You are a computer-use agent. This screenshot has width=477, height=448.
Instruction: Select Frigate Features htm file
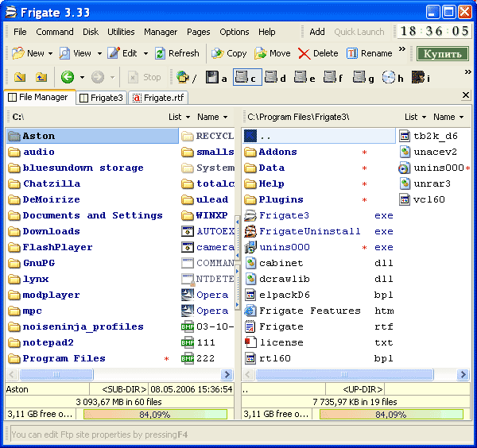(319, 311)
